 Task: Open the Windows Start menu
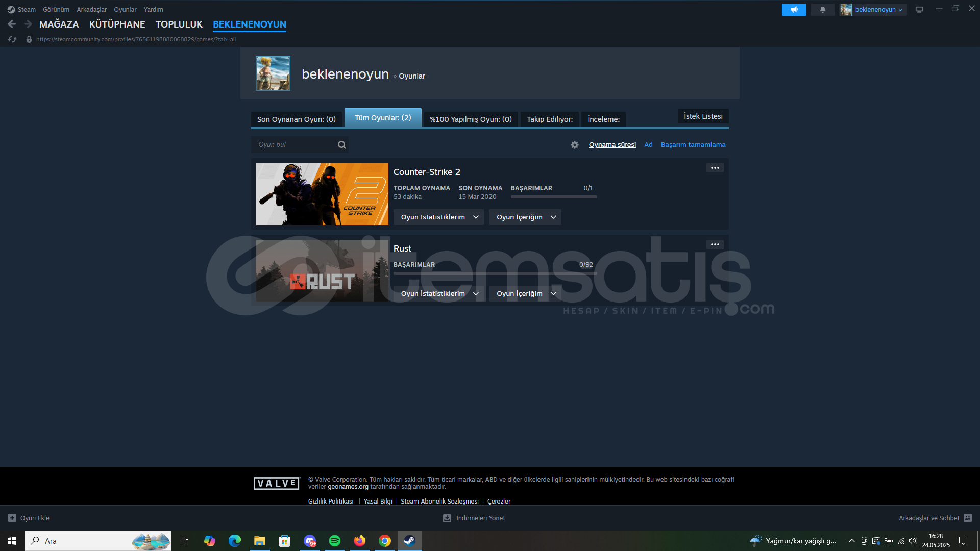tap(12, 541)
